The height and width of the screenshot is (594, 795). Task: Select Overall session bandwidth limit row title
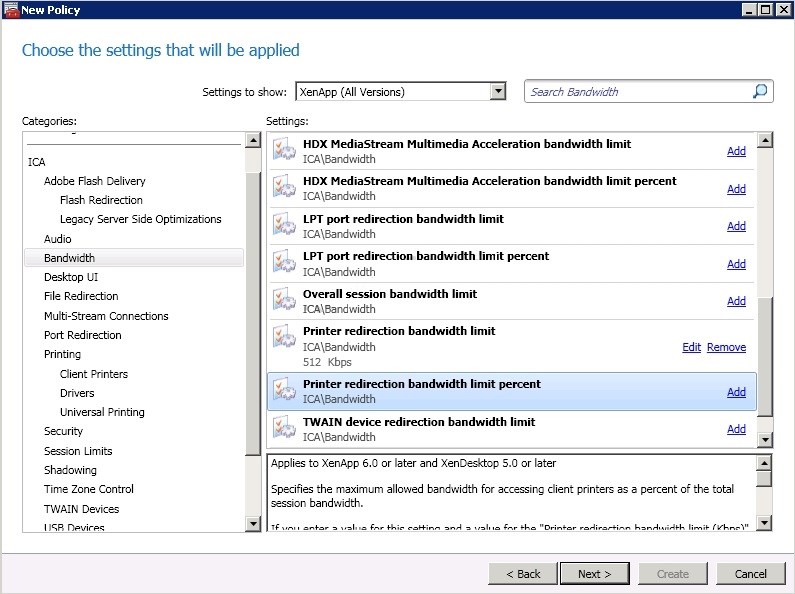point(390,294)
